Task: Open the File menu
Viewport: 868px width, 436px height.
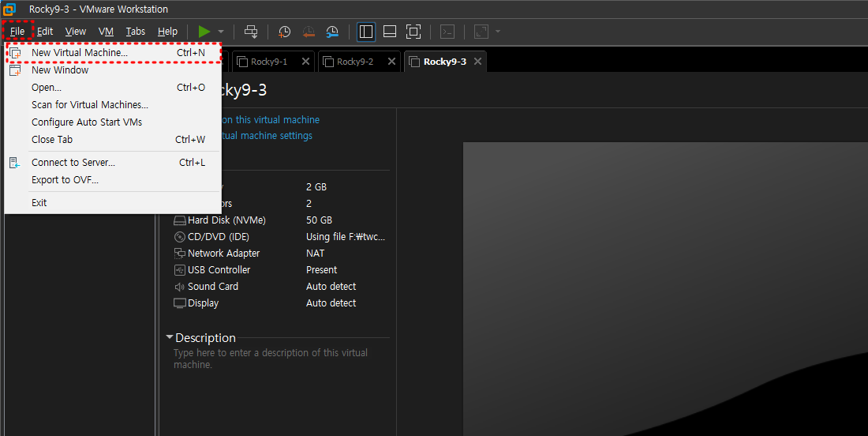Action: [17, 32]
